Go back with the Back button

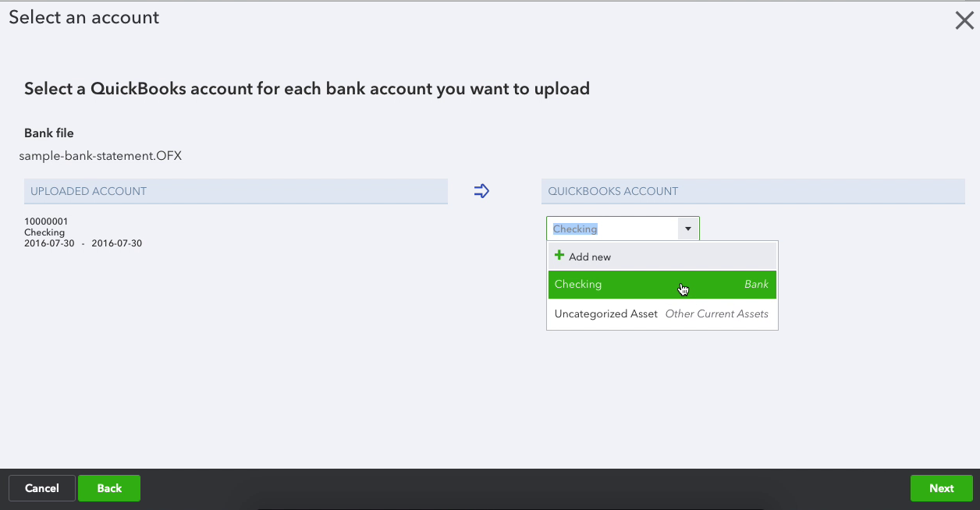109,488
